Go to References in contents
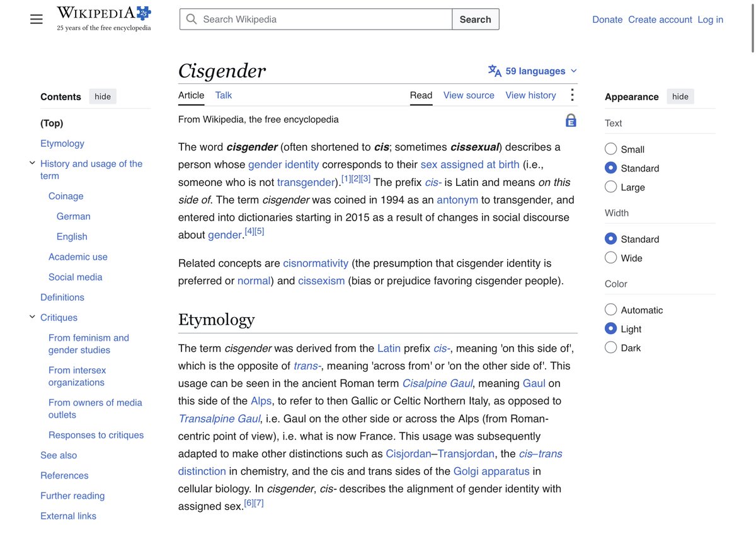The width and height of the screenshot is (756, 534). tap(64, 475)
